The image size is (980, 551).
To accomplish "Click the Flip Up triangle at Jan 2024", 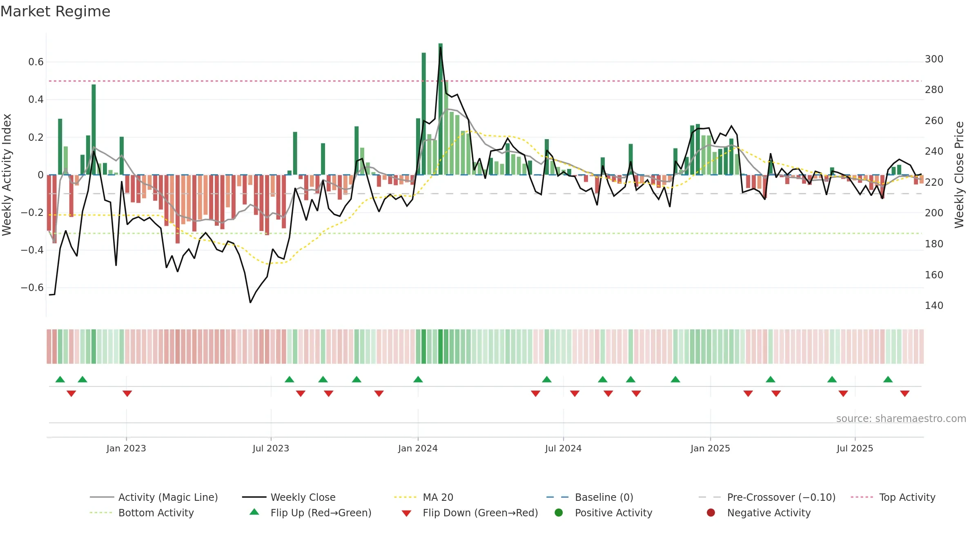I will (x=418, y=380).
